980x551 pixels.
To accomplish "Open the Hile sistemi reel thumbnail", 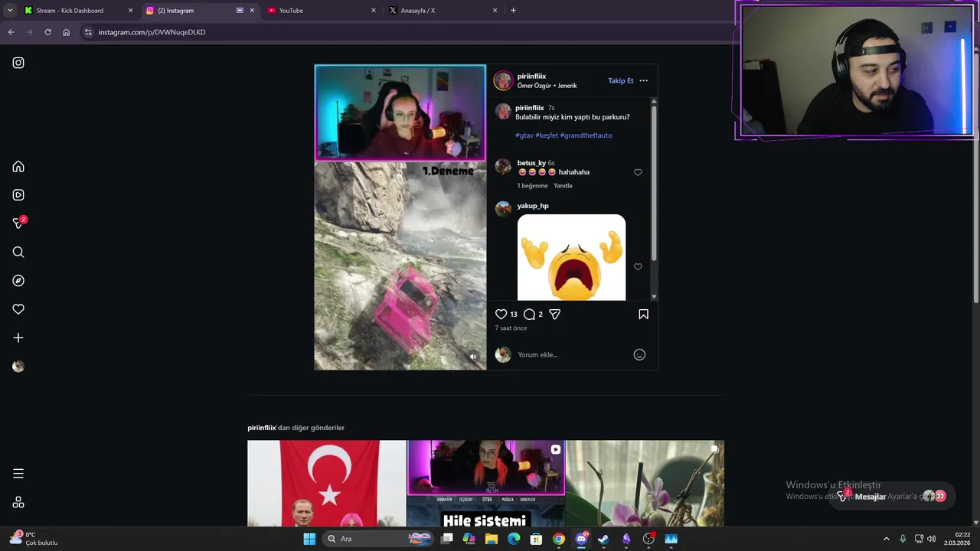I will (485, 483).
